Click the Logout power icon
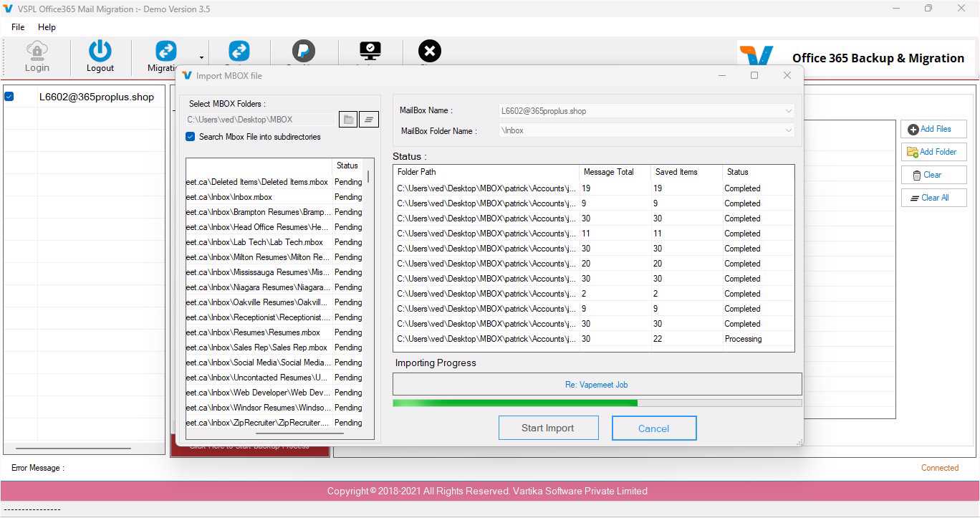Viewport: 980px width, 518px height. (100, 50)
